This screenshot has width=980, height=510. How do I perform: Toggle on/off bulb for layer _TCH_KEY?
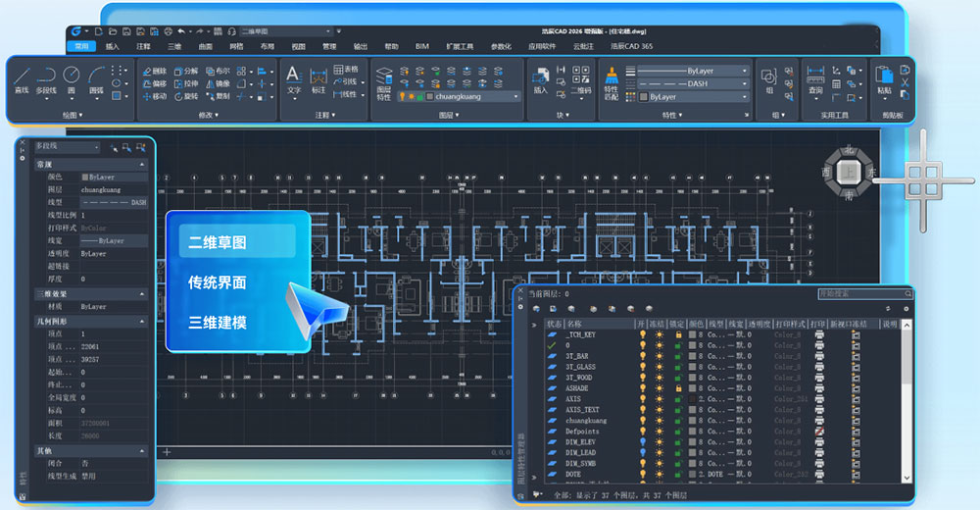(x=643, y=334)
